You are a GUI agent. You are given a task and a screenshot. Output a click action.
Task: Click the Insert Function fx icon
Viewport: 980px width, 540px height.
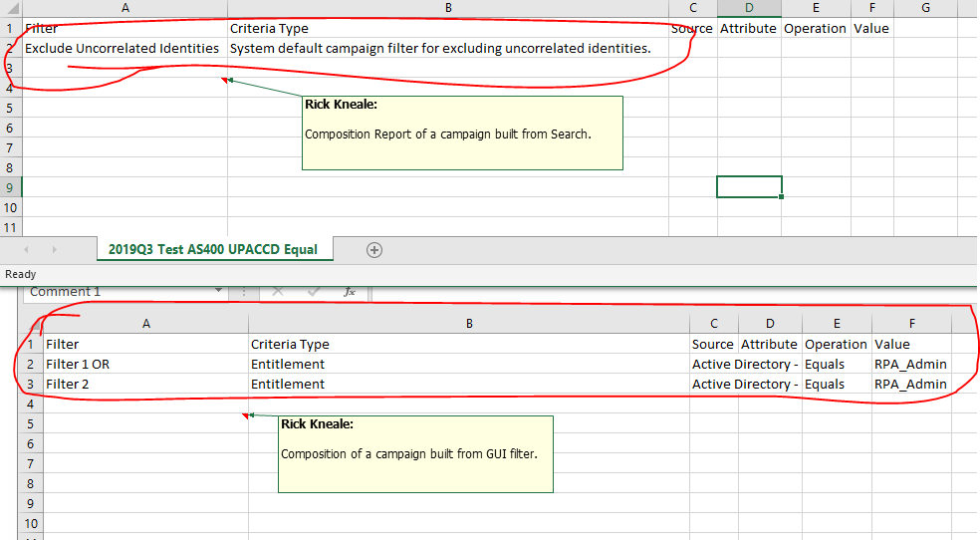(x=350, y=292)
